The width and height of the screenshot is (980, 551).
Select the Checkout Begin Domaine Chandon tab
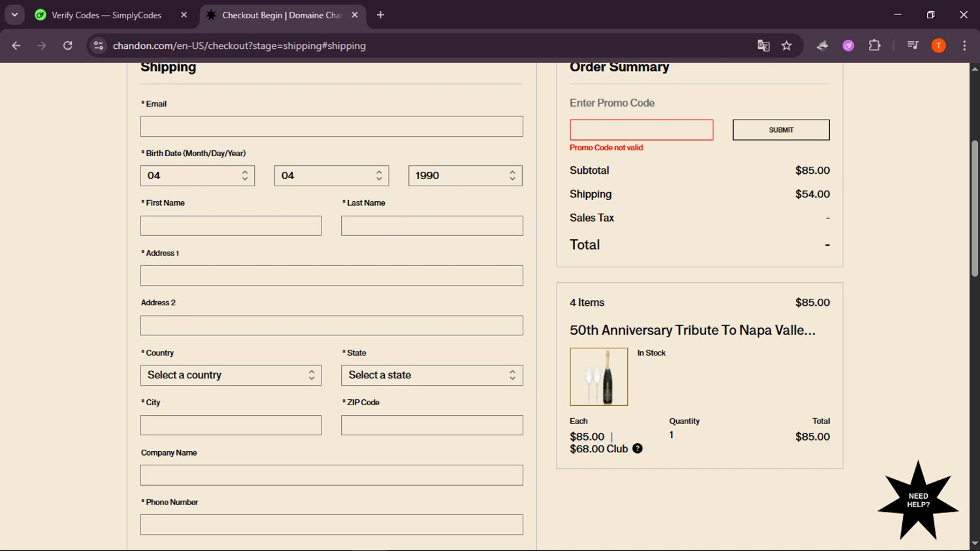(282, 15)
